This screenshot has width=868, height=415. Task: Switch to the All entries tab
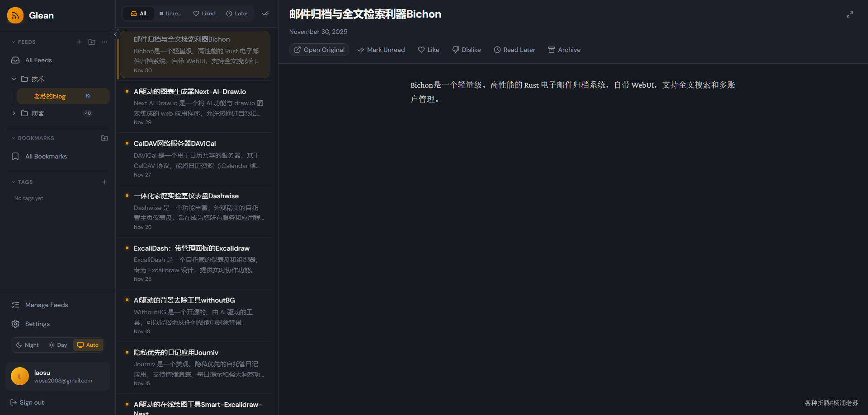click(x=138, y=14)
